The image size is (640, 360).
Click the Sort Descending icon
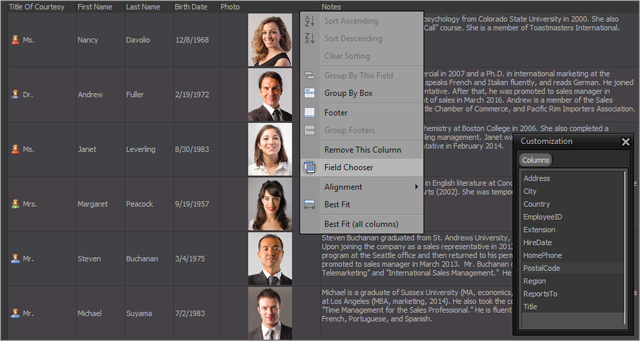[x=309, y=38]
